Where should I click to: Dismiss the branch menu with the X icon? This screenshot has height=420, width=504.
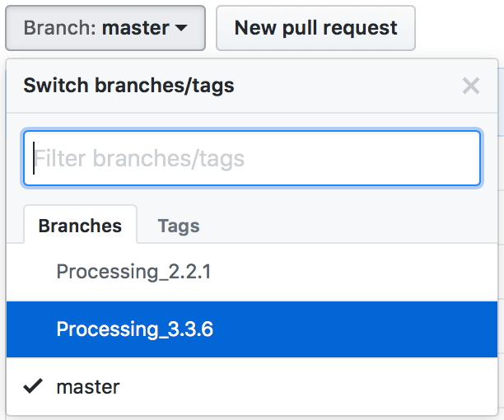coord(471,86)
